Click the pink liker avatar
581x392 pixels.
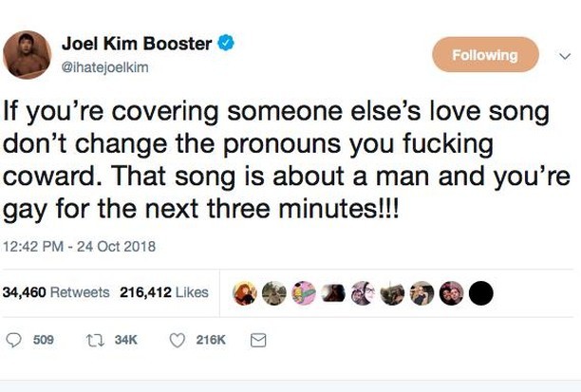click(x=304, y=293)
